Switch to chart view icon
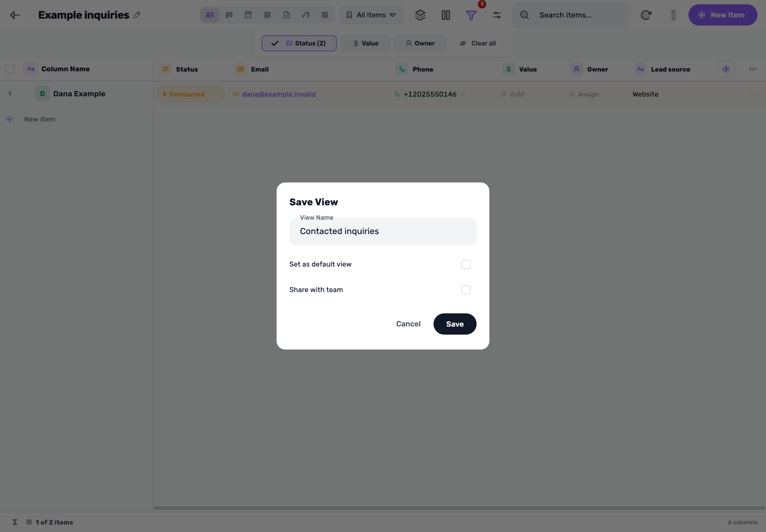Viewport: 766px width, 532px height. (306, 15)
